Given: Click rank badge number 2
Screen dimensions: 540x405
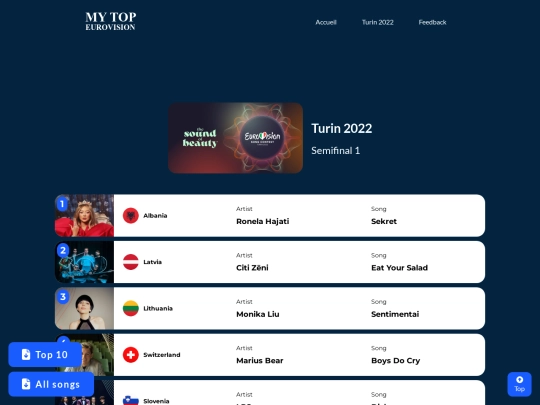Looking at the screenshot, I should [x=63, y=250].
